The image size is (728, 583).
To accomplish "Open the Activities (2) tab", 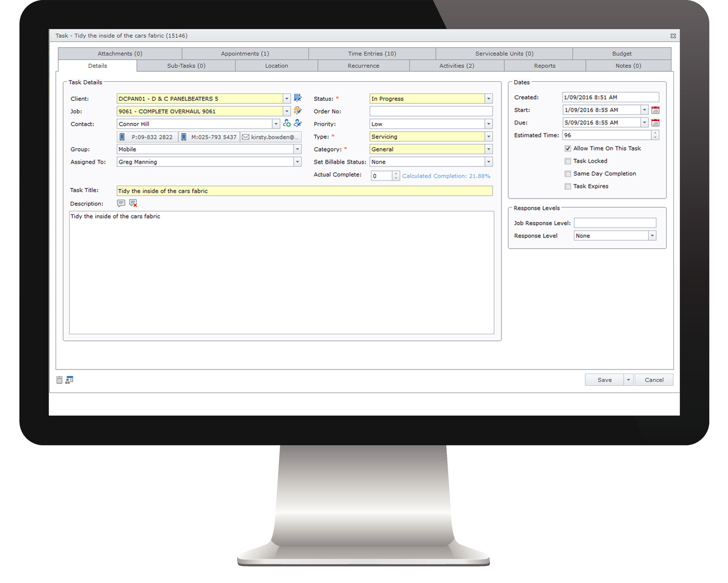I will [x=456, y=66].
